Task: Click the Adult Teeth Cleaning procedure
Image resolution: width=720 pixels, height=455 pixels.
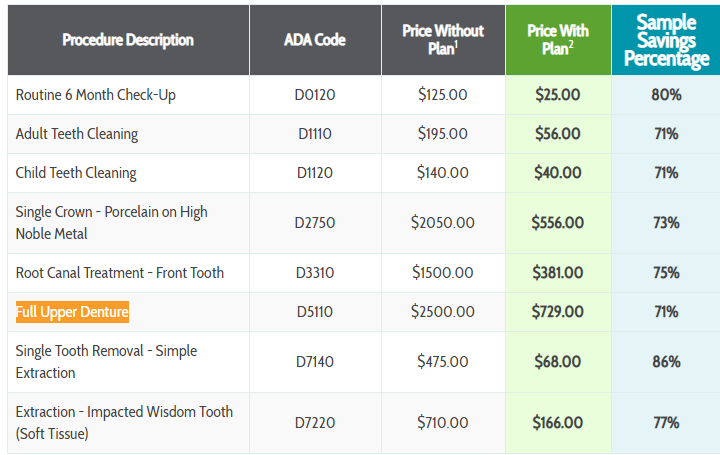Action: 77,134
